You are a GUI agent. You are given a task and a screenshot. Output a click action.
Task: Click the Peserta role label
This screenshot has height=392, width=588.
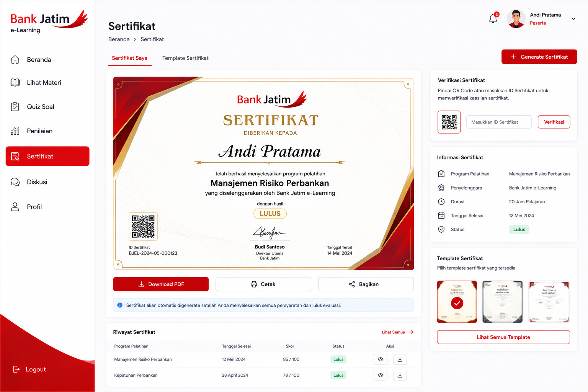pos(538,23)
